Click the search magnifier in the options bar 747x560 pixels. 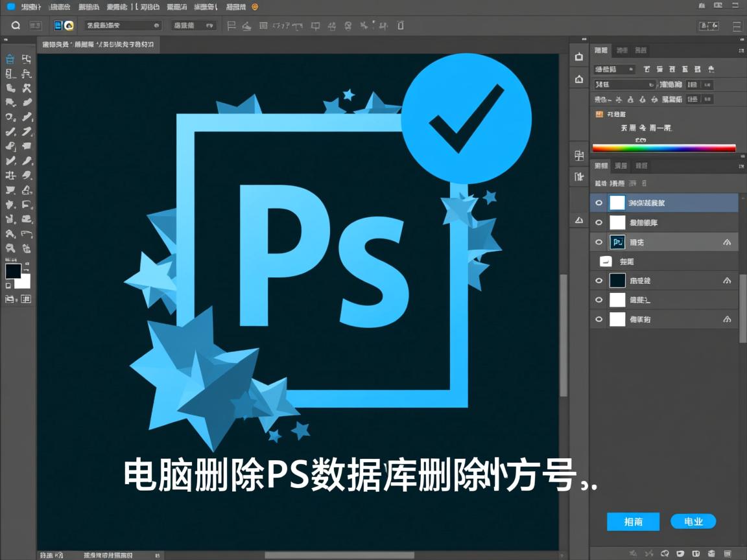pos(16,25)
